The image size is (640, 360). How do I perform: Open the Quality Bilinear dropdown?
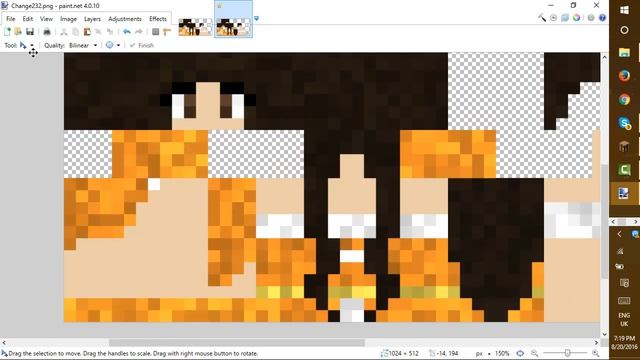pyautogui.click(x=83, y=45)
